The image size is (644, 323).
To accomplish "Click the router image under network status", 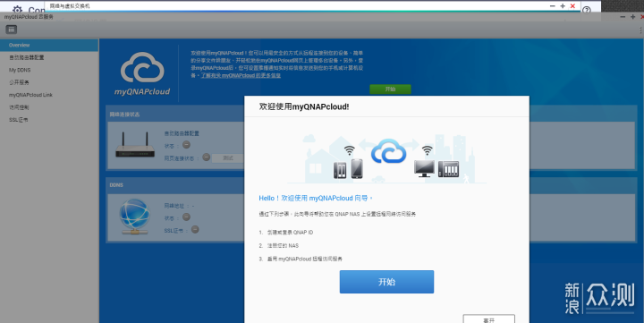I will click(135, 145).
